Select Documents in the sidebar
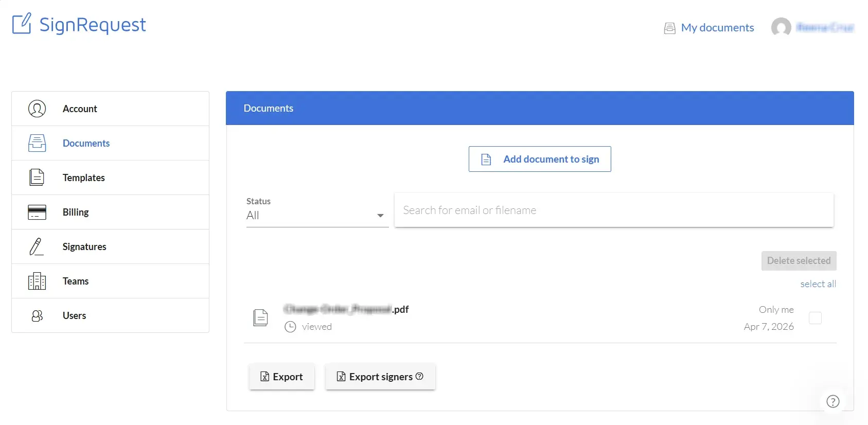868x425 pixels. (x=110, y=143)
